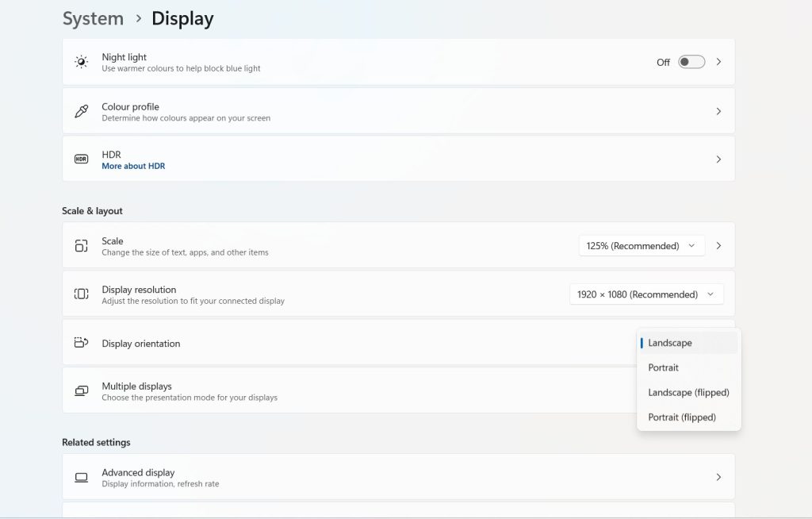The height and width of the screenshot is (519, 812).
Task: Click the HDR badge icon
Action: (x=81, y=160)
